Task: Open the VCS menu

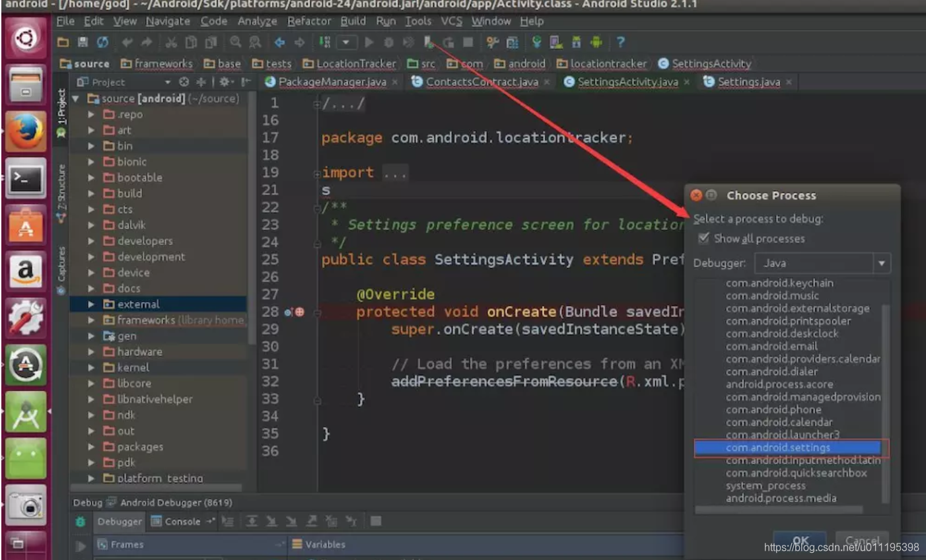Action: pyautogui.click(x=452, y=21)
